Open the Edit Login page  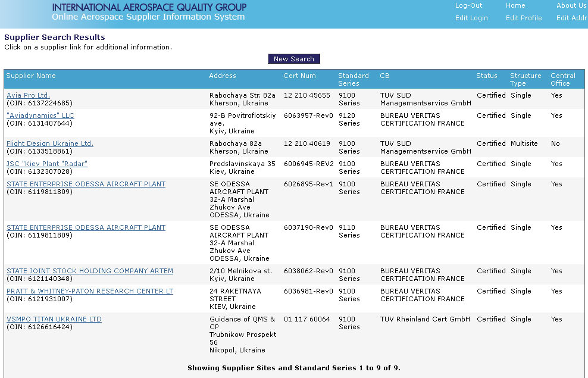[x=471, y=18]
